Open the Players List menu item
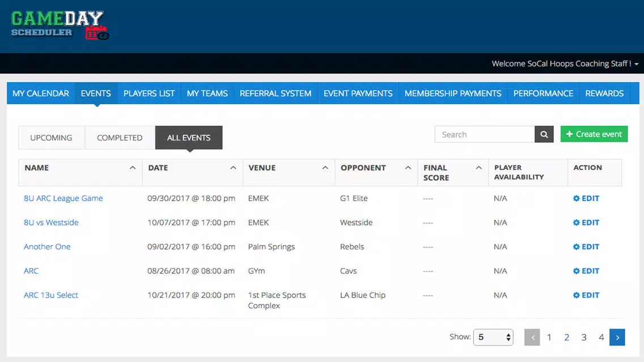Image resolution: width=644 pixels, height=362 pixels. tap(149, 93)
